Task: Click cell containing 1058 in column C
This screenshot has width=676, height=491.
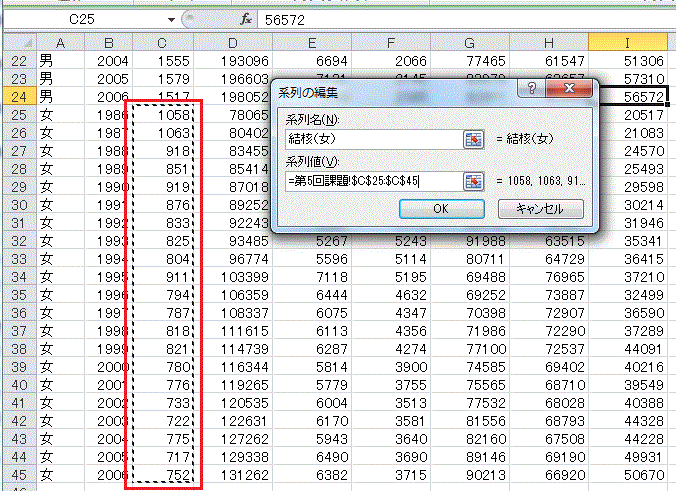Action: [x=161, y=115]
